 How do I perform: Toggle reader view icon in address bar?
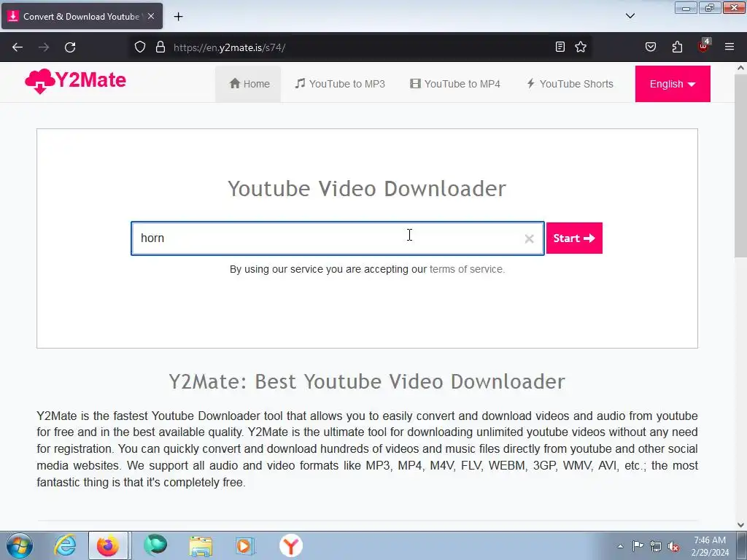tap(560, 47)
